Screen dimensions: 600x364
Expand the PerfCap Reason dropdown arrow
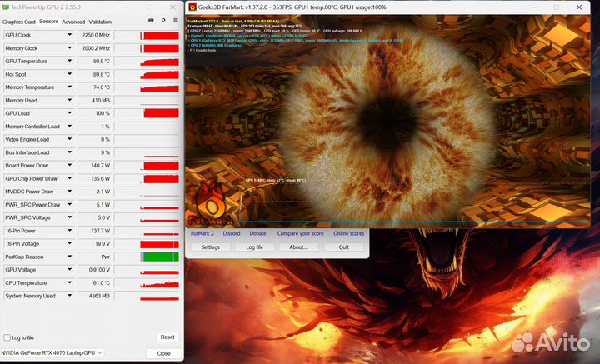click(70, 257)
